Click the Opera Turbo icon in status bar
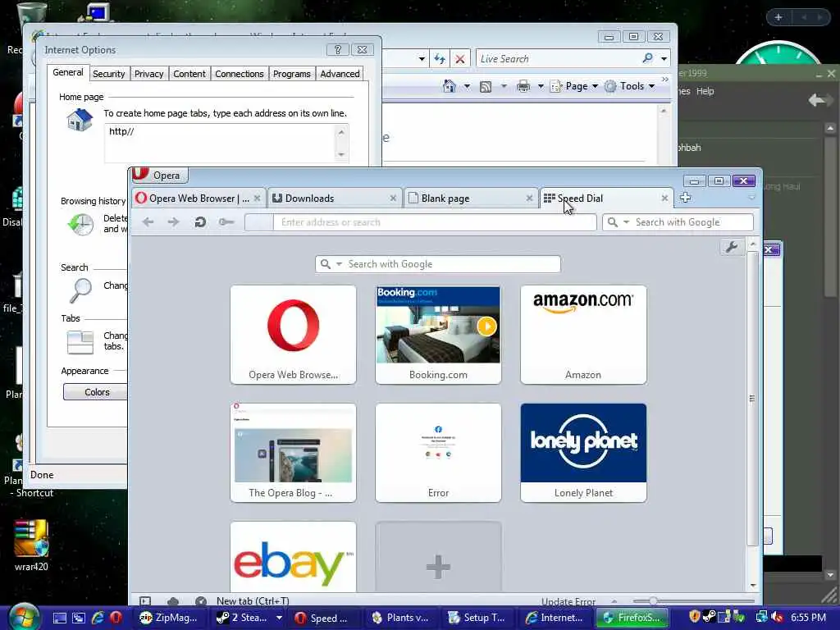The height and width of the screenshot is (630, 840). click(x=201, y=601)
